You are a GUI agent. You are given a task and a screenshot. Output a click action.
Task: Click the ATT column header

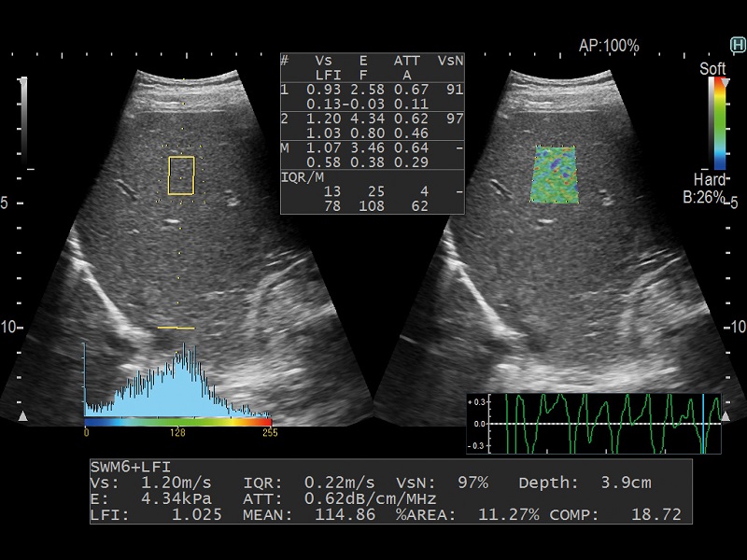click(x=406, y=60)
